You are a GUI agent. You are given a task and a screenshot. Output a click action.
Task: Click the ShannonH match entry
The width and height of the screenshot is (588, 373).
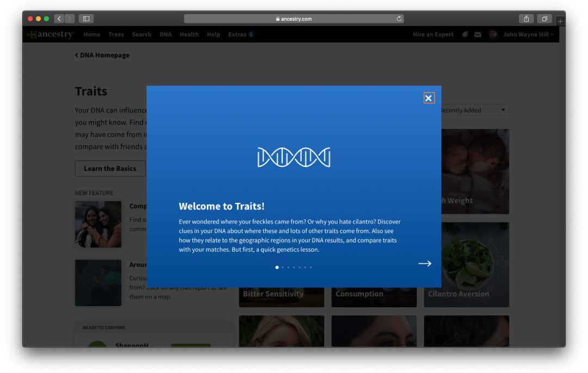pos(132,345)
